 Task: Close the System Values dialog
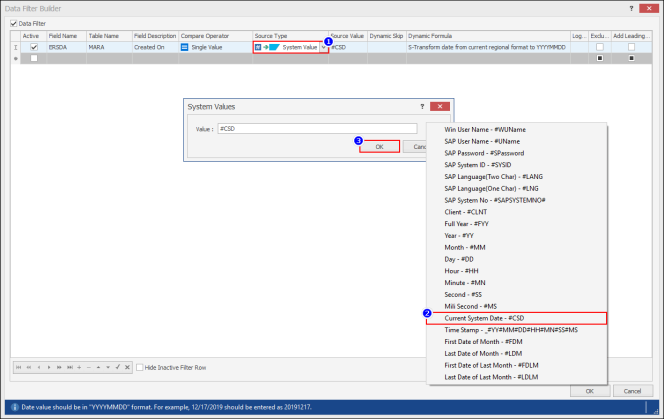click(x=440, y=106)
